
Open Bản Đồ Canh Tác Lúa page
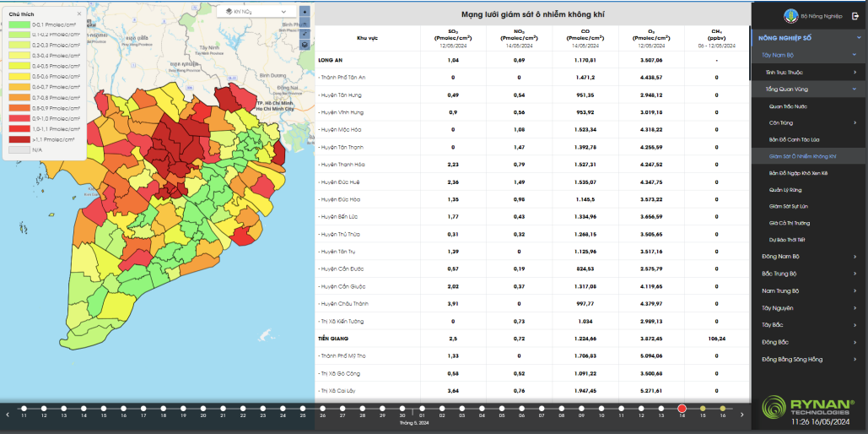(x=794, y=139)
